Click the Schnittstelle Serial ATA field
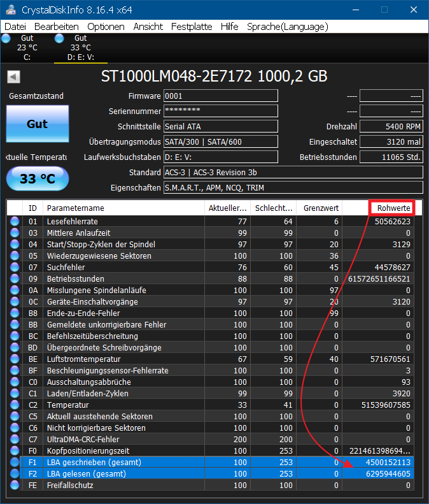This screenshot has height=504, width=429. click(x=221, y=126)
